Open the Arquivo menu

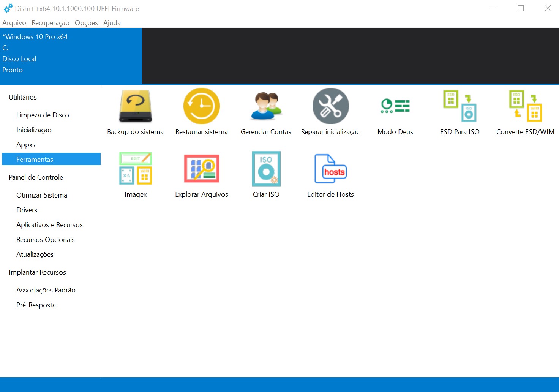pos(14,23)
